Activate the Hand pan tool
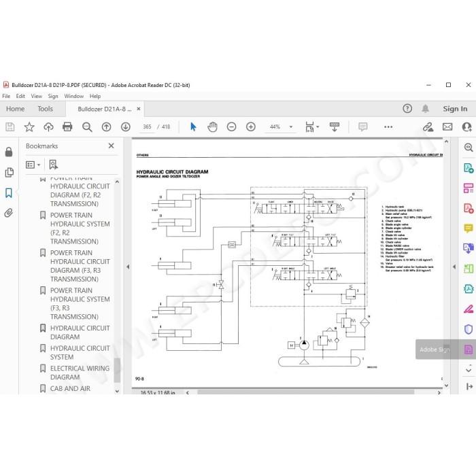This screenshot has height=476, width=476. tap(212, 126)
